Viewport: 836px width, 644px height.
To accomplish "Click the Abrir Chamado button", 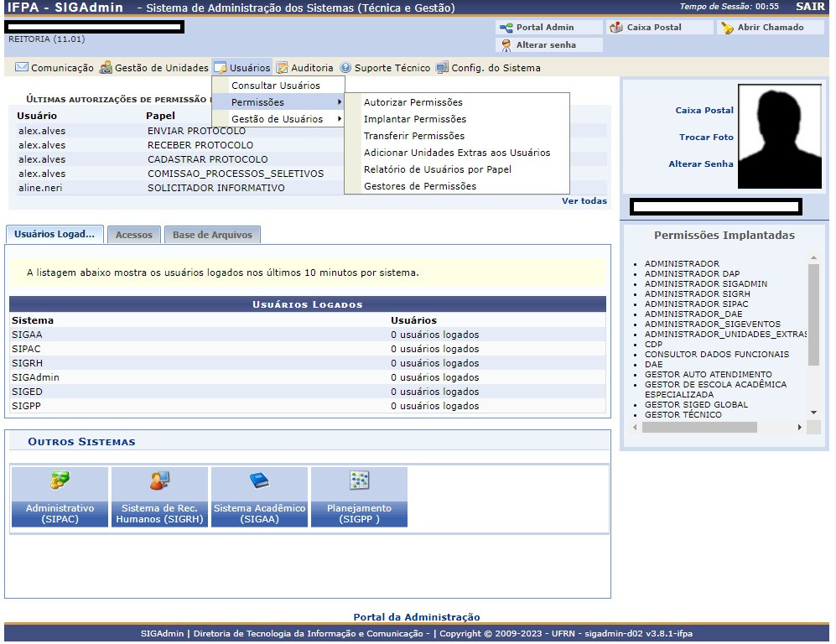I will coord(771,27).
